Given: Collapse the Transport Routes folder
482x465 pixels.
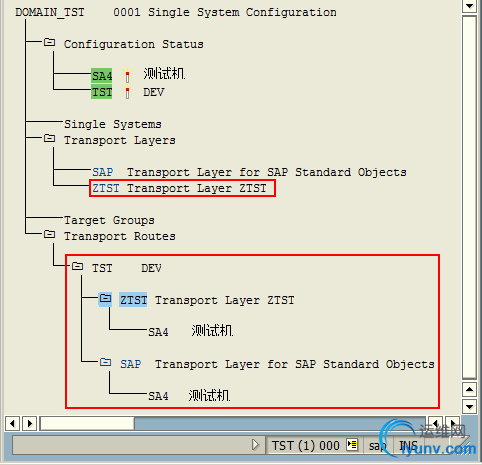Looking at the screenshot, I should 50,234.
